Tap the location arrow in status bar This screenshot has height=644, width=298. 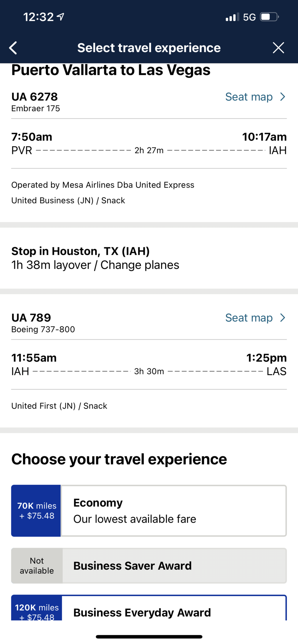tap(61, 17)
